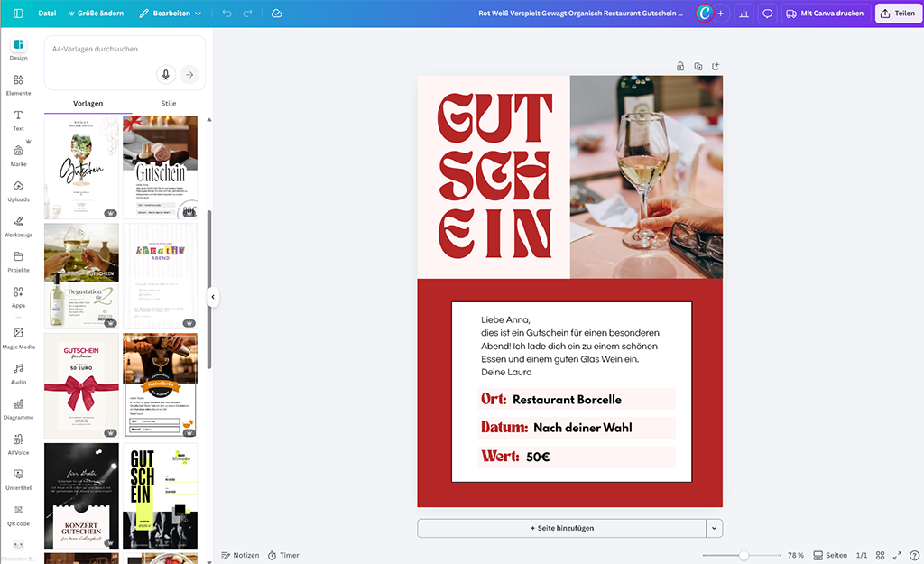Viewport: 924px width, 564px height.
Task: Select kreativ Abend template
Action: coord(161,276)
